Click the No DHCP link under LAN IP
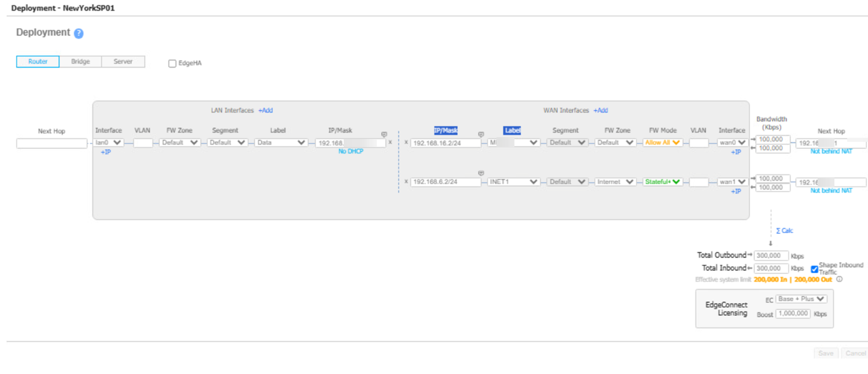This screenshot has height=374, width=868. click(x=351, y=152)
